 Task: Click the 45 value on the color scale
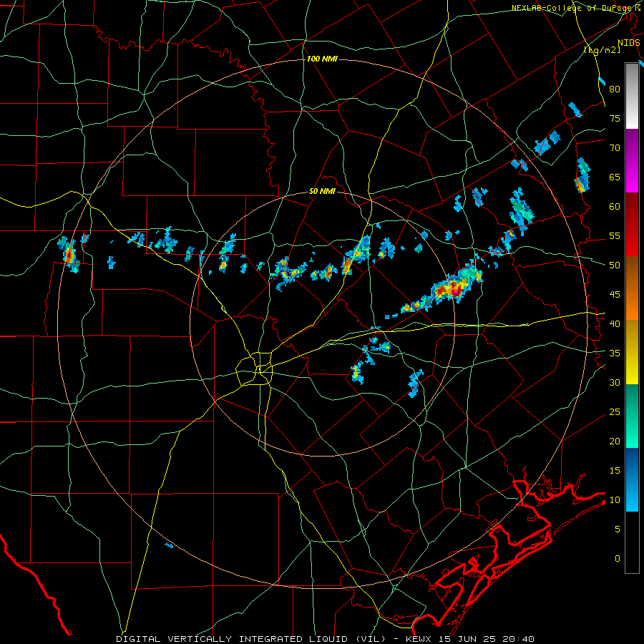point(615,295)
